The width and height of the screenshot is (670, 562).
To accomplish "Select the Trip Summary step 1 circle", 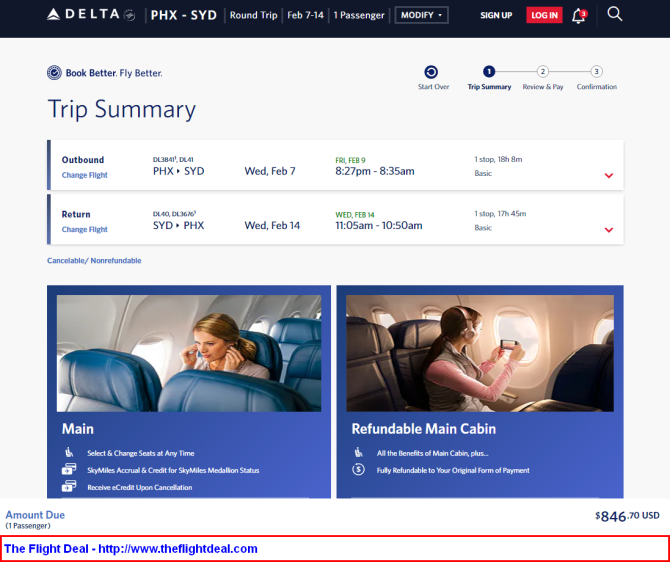I will (x=489, y=71).
